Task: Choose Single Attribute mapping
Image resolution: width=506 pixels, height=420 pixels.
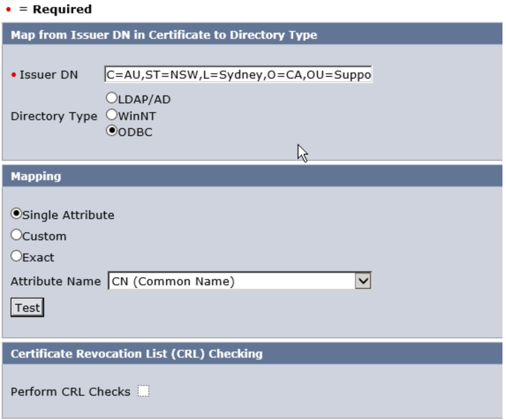Action: point(16,214)
